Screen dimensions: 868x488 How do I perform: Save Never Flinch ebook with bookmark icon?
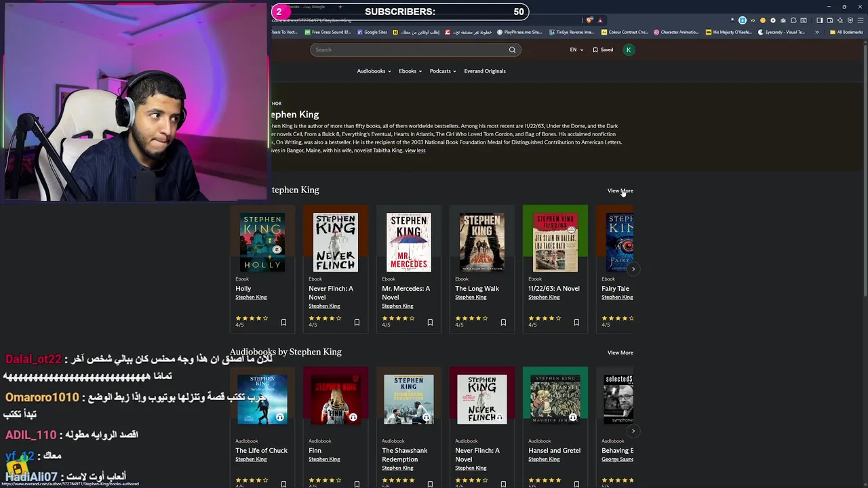357,323
